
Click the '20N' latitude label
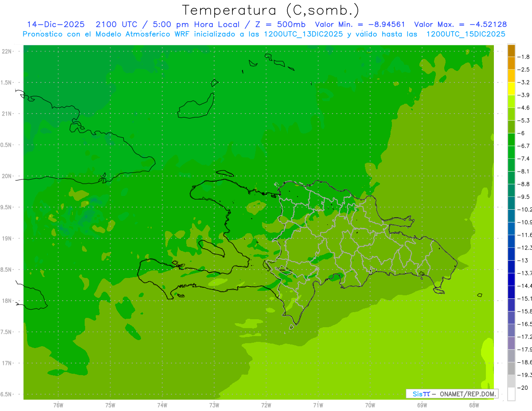(x=6, y=176)
